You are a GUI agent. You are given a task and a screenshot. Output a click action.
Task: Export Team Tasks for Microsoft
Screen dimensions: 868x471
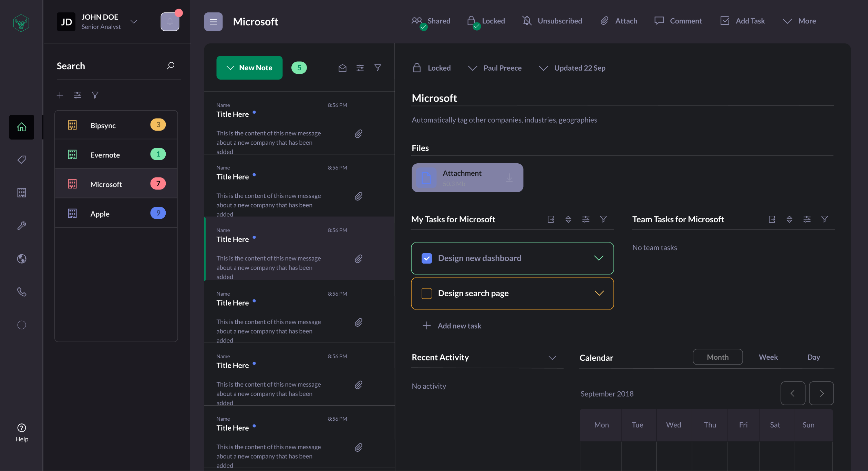click(x=772, y=219)
